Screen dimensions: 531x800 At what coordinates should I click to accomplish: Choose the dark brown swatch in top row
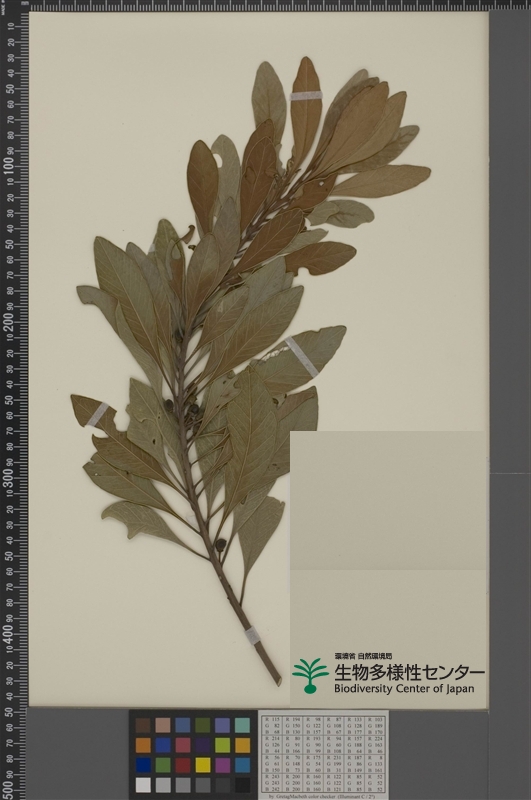tap(143, 726)
